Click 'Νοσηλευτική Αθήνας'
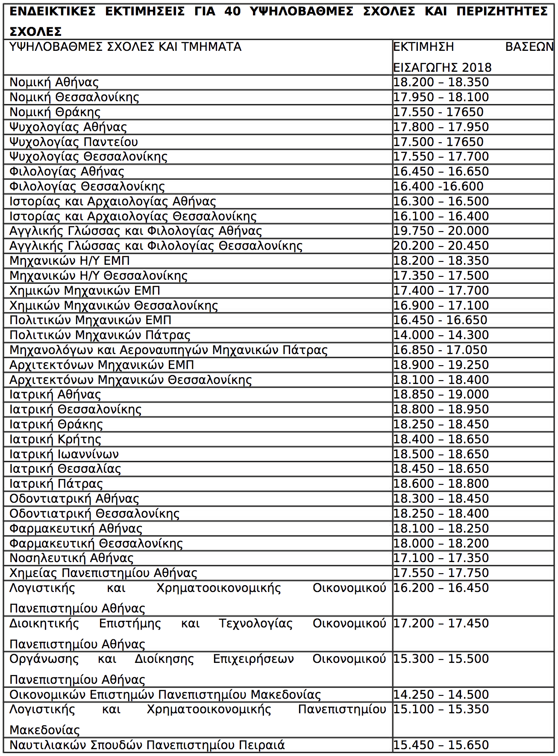 tap(71, 558)
